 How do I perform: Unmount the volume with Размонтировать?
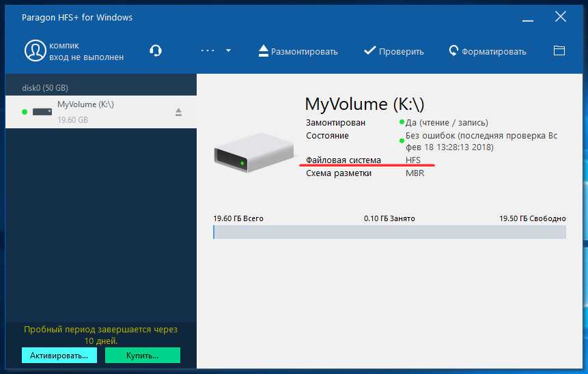click(298, 51)
